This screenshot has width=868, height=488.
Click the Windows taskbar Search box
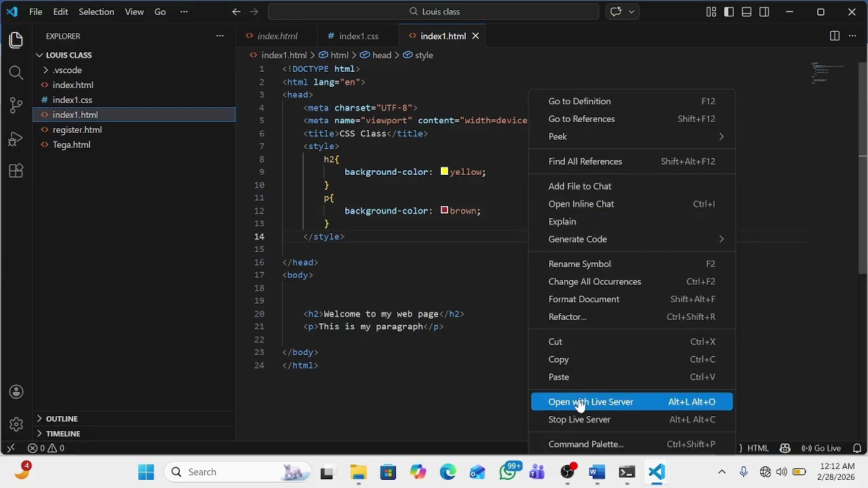pyautogui.click(x=237, y=472)
